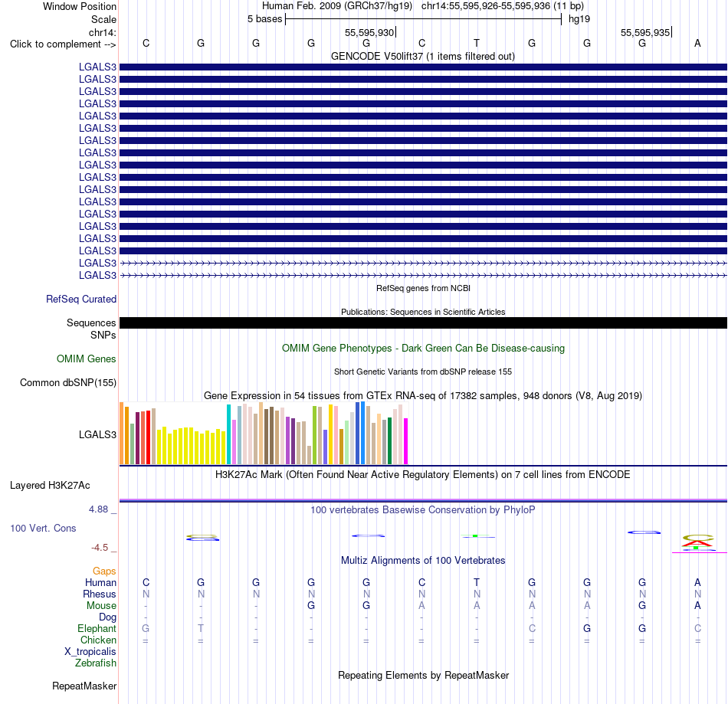Open the 'GENCODE V50lift37 (1 items filtered out)' track title
Viewport: 728px width, 704px height.
pos(423,57)
